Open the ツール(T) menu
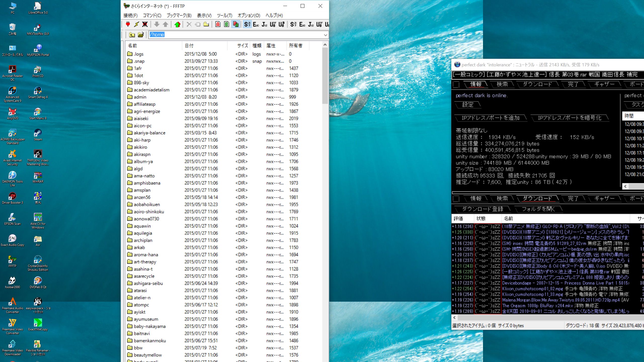This screenshot has height=362, width=644. click(224, 16)
